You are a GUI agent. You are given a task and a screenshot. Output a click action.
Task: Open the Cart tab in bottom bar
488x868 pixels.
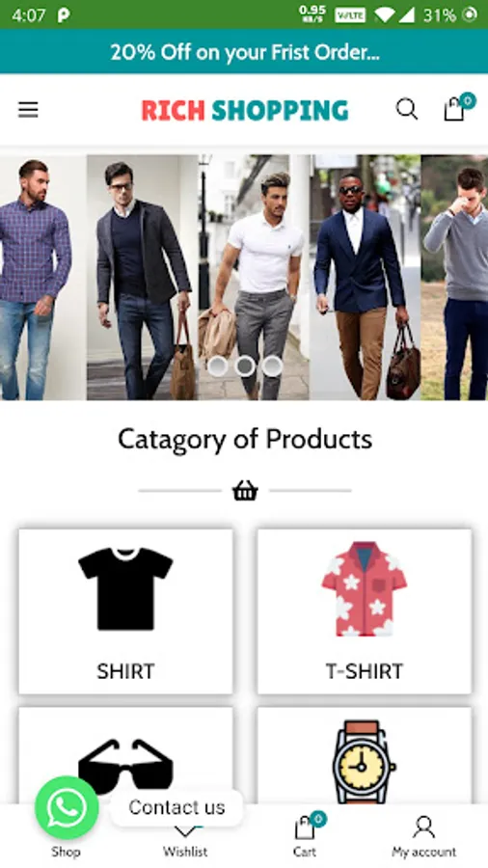305,835
